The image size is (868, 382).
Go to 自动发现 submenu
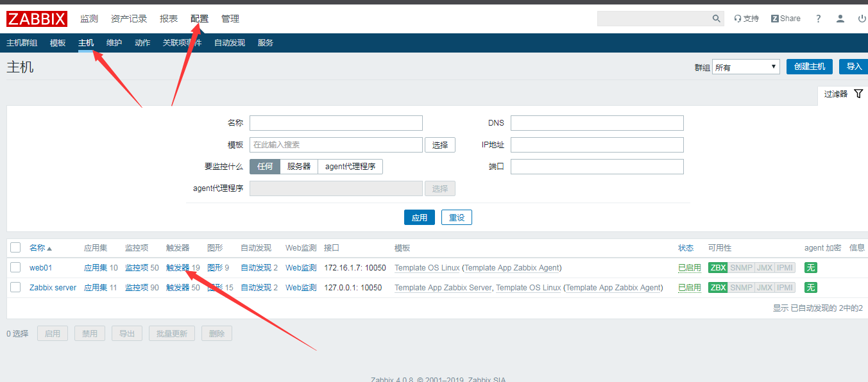pos(230,43)
